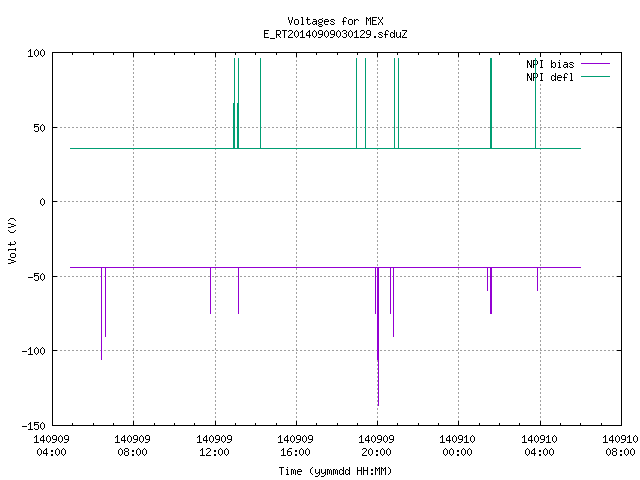Viewport: 640px width, 480px height.
Task: Click the x-axis label 140909 04:00
Action: pos(51,446)
